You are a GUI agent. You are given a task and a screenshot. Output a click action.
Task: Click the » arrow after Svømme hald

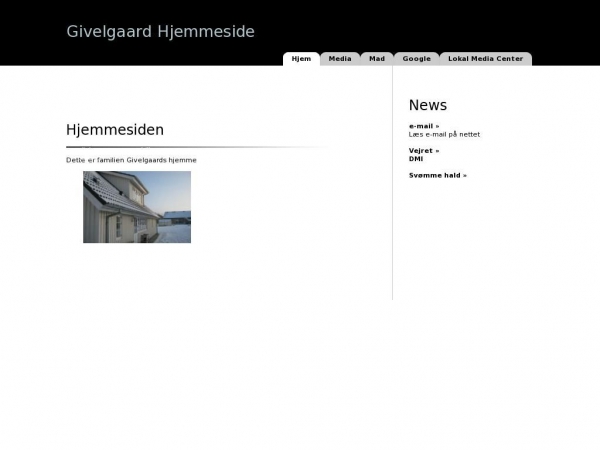pyautogui.click(x=464, y=175)
